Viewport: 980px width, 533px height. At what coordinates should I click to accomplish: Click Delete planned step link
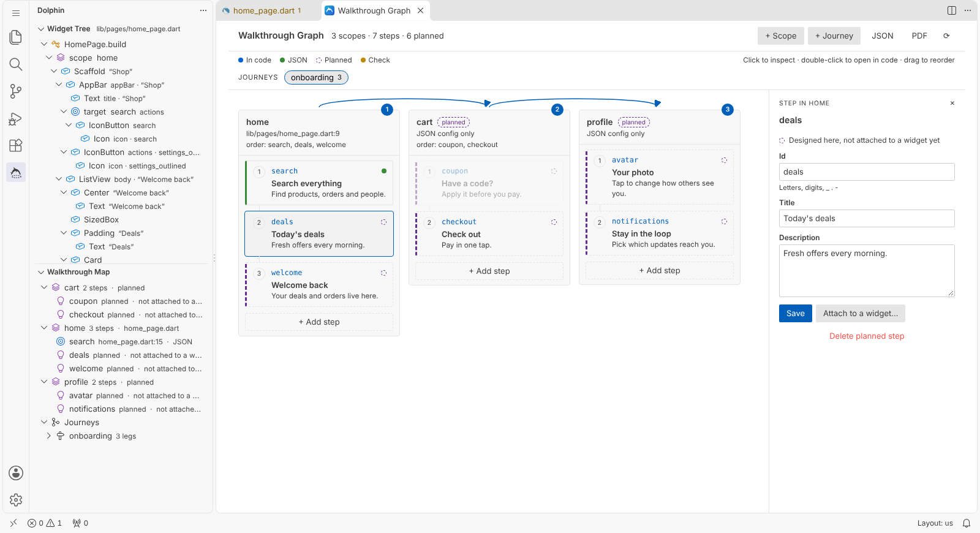pos(867,336)
